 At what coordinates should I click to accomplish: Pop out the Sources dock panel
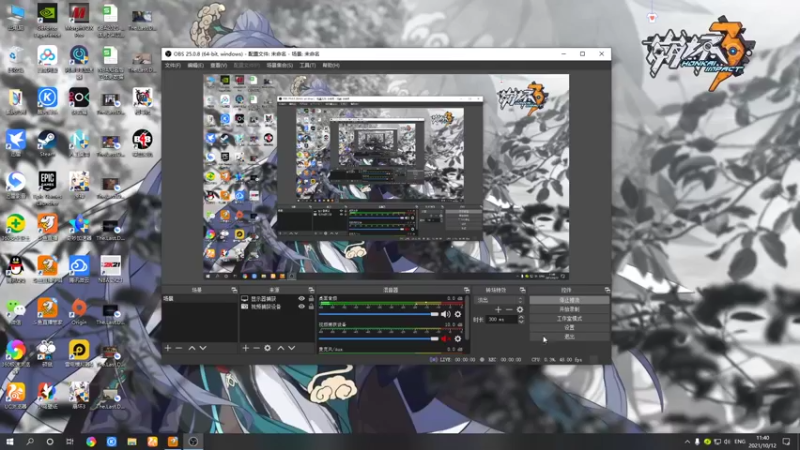(311, 290)
